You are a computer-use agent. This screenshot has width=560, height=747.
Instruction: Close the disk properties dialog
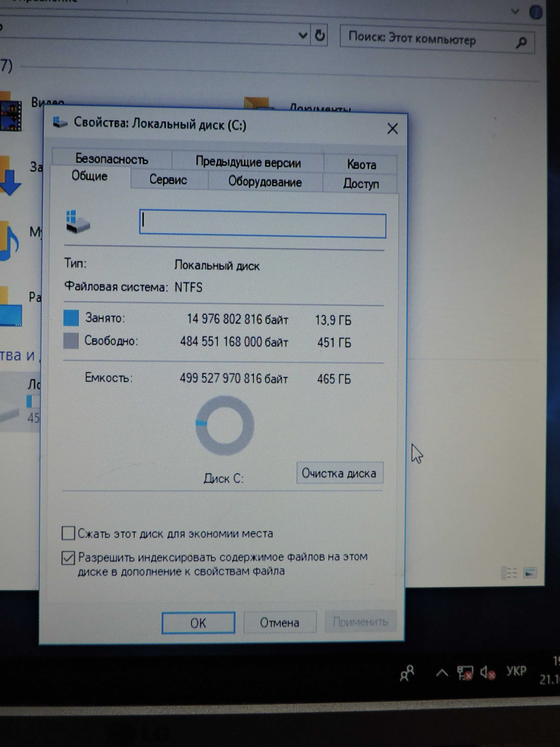pos(392,129)
